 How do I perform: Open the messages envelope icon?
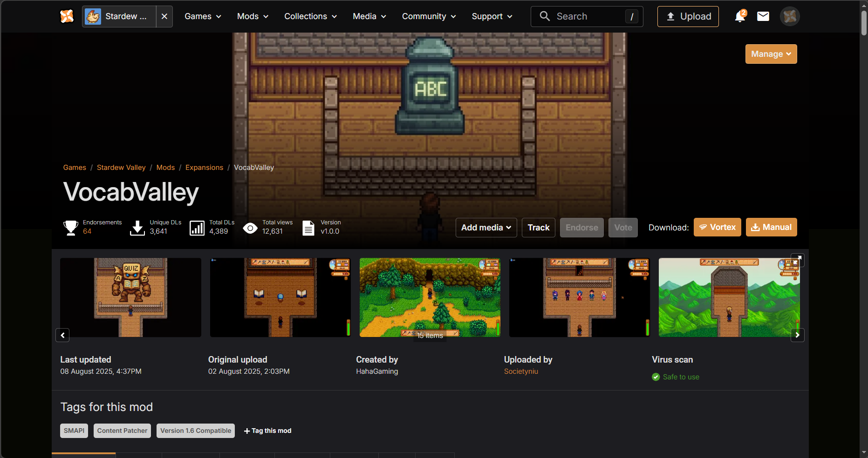click(x=763, y=17)
